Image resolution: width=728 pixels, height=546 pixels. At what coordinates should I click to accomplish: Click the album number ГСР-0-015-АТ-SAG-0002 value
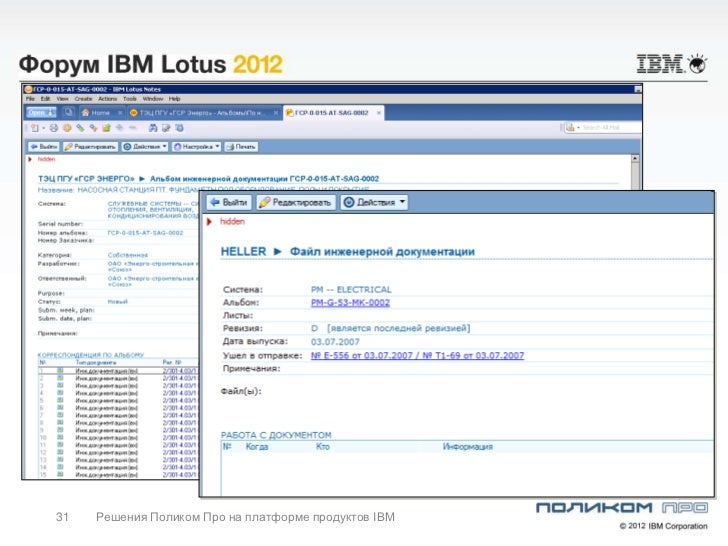pos(145,233)
